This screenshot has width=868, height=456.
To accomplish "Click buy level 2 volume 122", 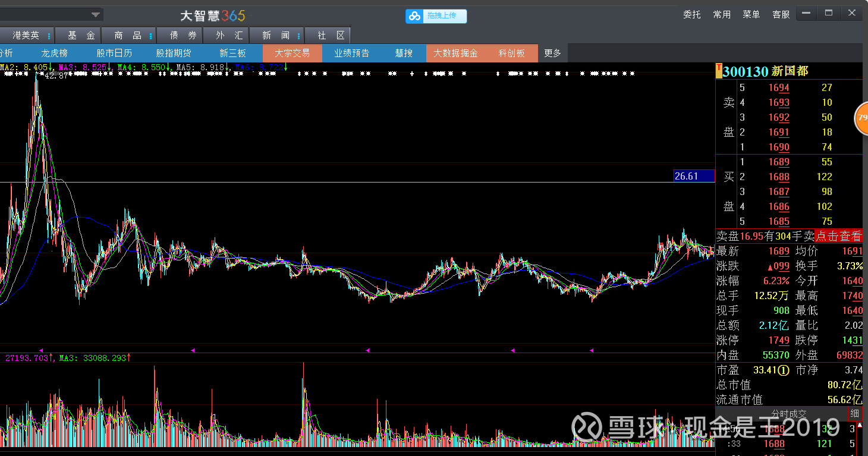I will 824,177.
